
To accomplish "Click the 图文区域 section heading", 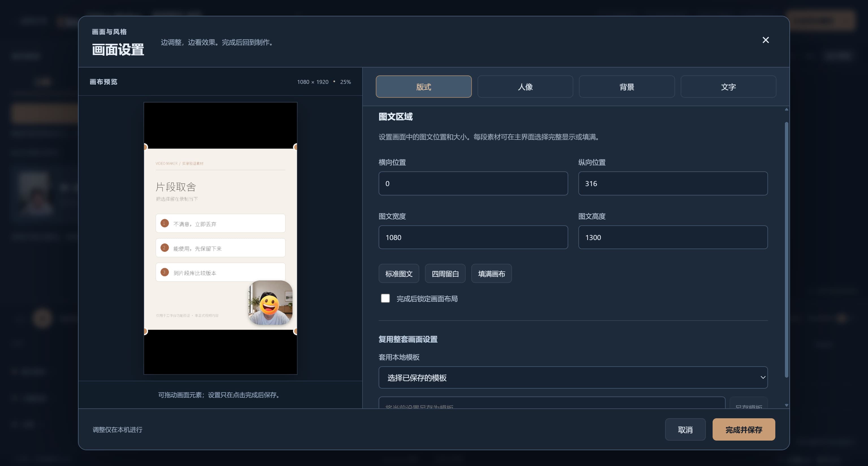I will coord(396,116).
